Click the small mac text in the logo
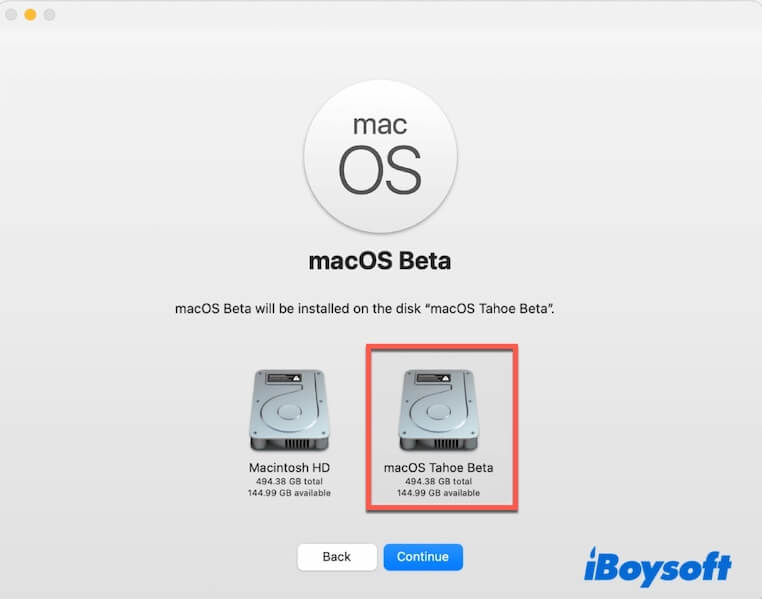Screen dimensions: 762x599 pos(380,124)
